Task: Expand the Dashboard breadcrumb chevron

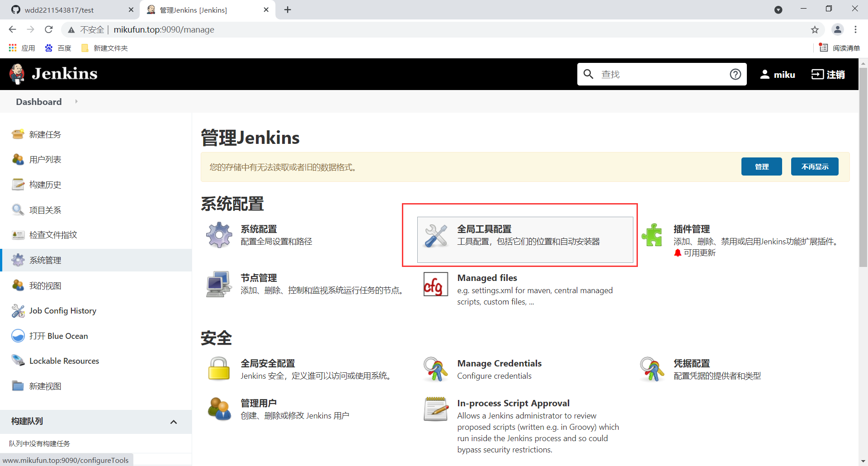Action: [x=76, y=101]
